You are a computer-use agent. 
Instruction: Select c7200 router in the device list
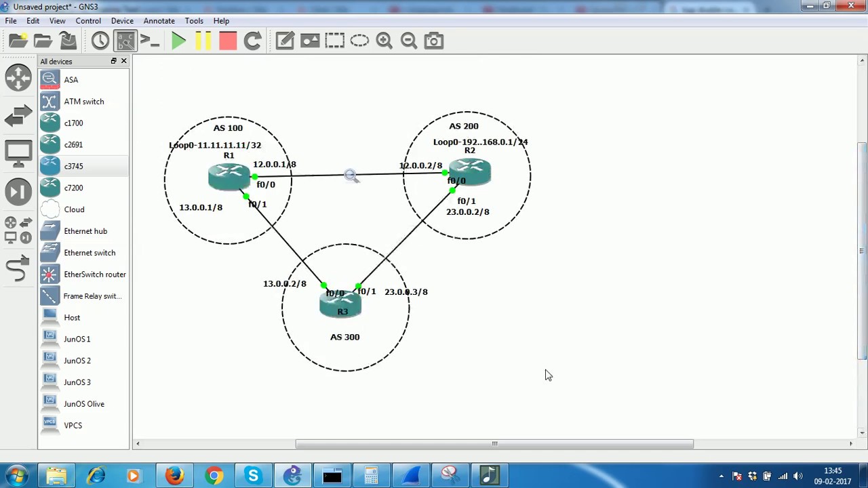click(83, 188)
